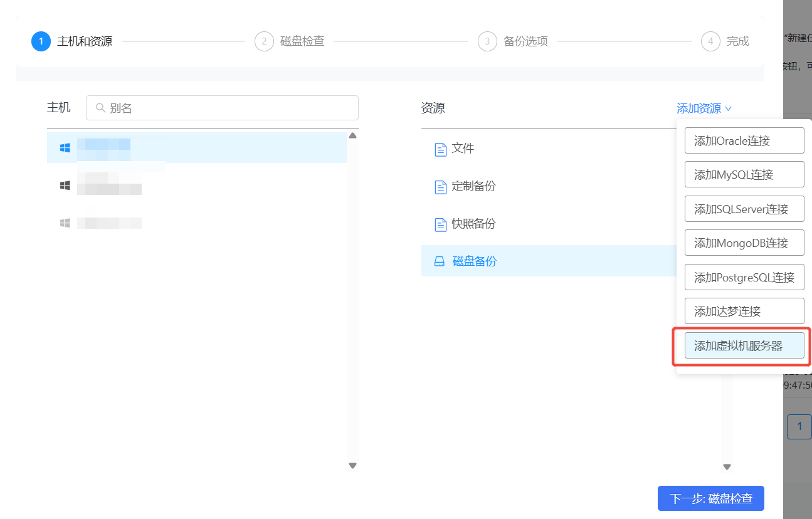
Task: Click the 磁盘备份 disk icon
Action: (x=440, y=261)
